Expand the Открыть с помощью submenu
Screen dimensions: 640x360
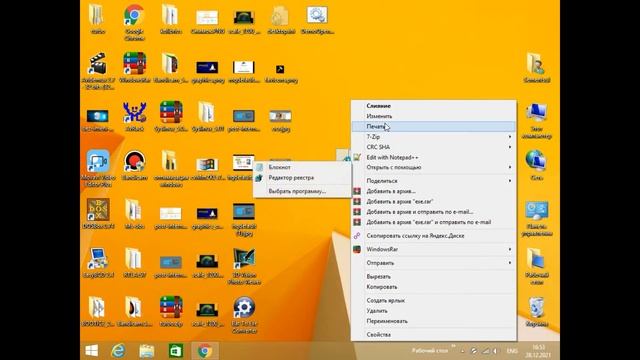tap(433, 167)
